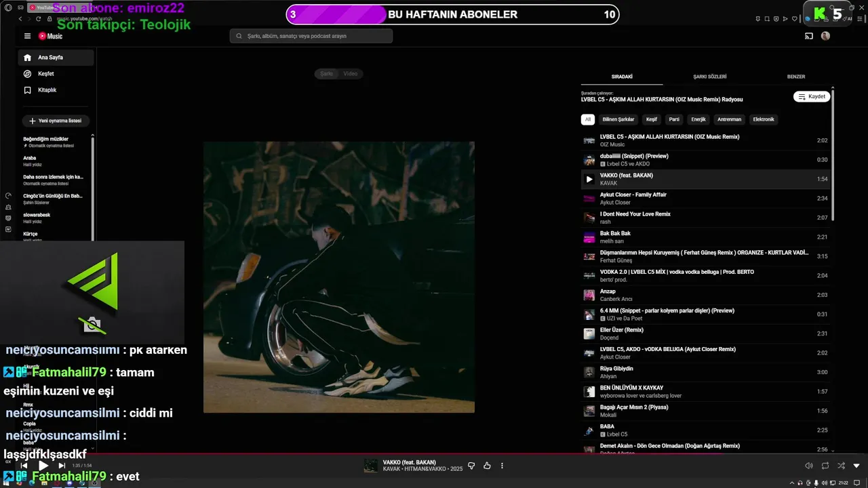Image resolution: width=868 pixels, height=488 pixels.
Task: Collapse the player page arrow
Action: click(x=856, y=466)
